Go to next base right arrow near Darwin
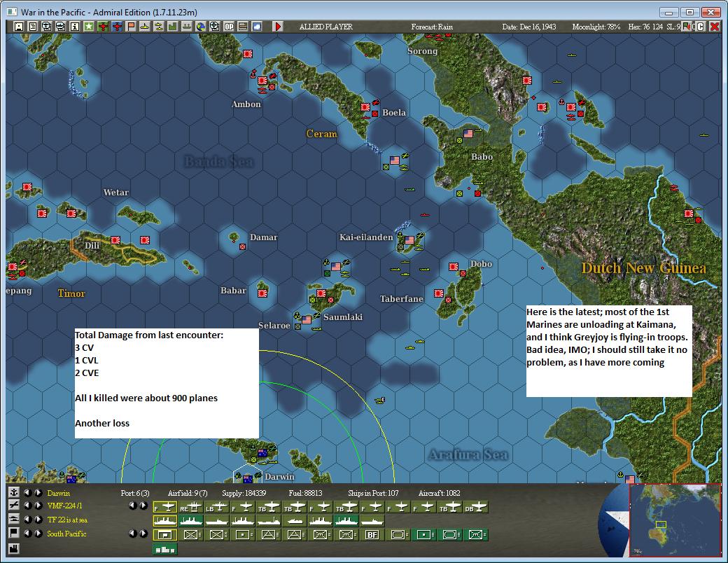Image resolution: width=728 pixels, height=563 pixels. (x=38, y=493)
